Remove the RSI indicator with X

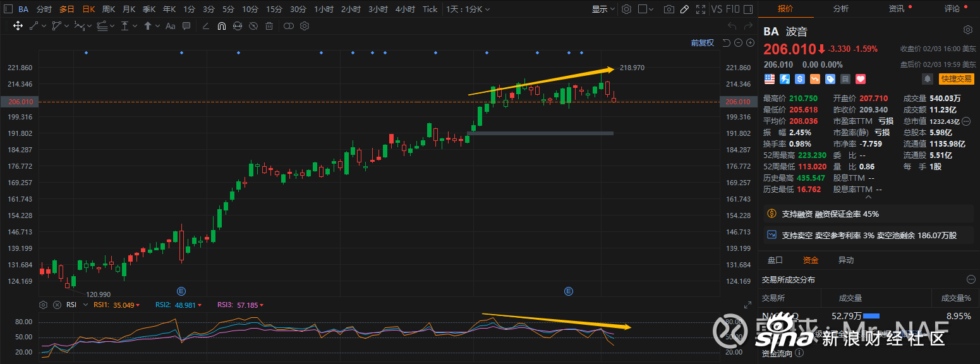tap(57, 305)
